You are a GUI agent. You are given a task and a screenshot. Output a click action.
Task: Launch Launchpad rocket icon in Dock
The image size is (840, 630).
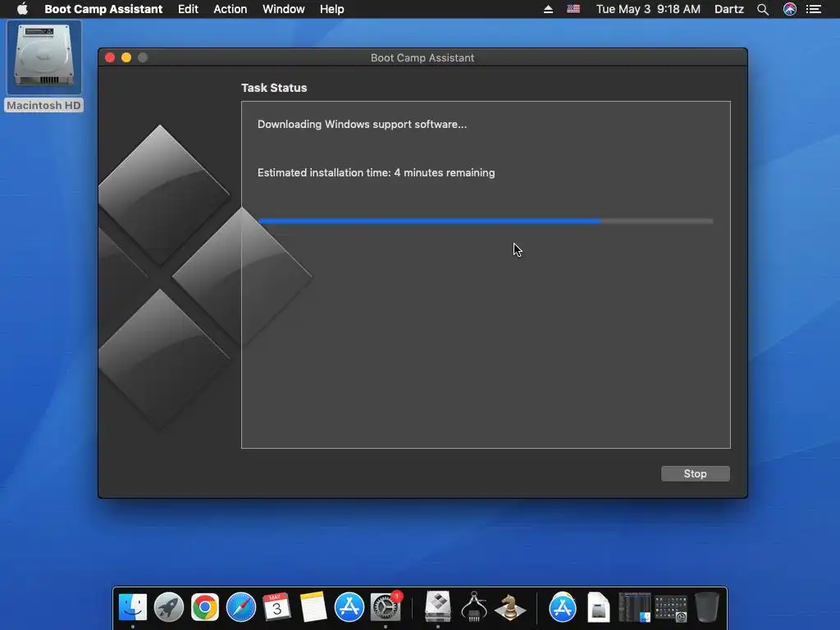tap(169, 607)
